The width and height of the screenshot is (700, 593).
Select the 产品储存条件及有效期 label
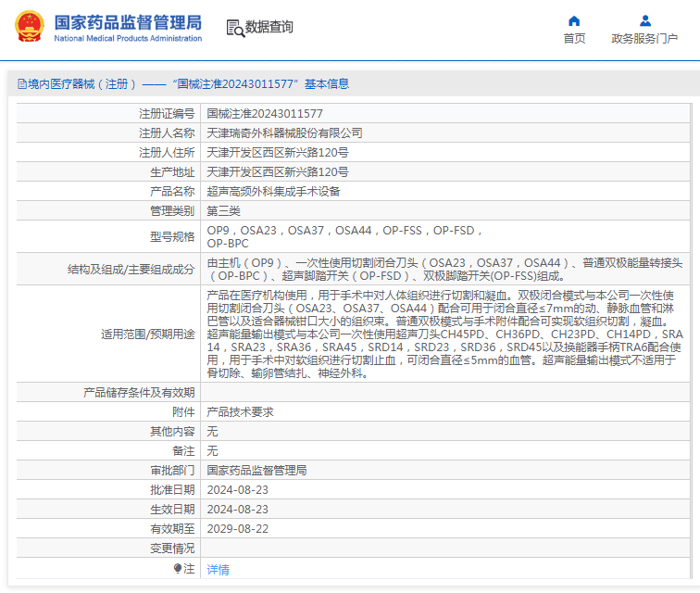(x=139, y=392)
